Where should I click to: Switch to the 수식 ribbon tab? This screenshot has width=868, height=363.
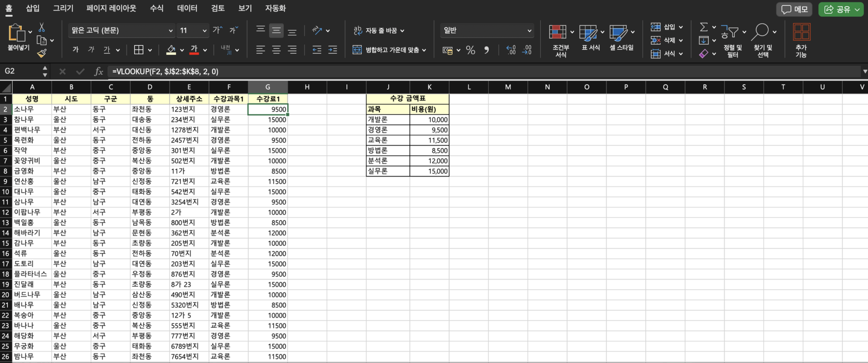click(x=156, y=8)
